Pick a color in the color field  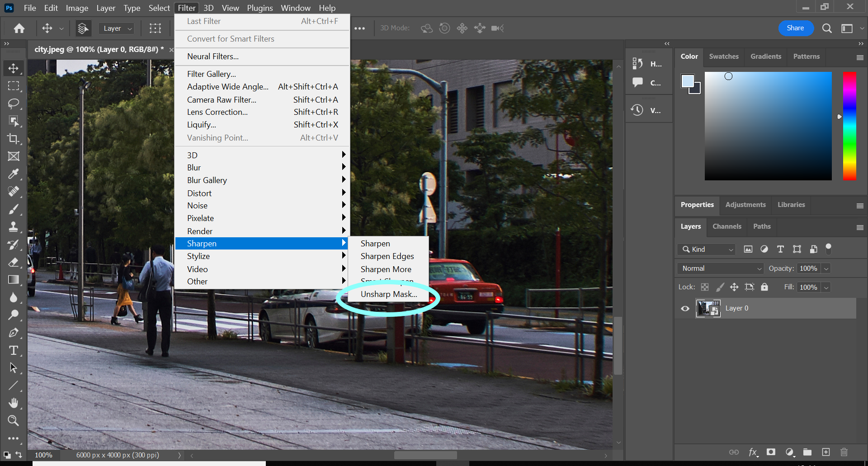click(x=768, y=126)
